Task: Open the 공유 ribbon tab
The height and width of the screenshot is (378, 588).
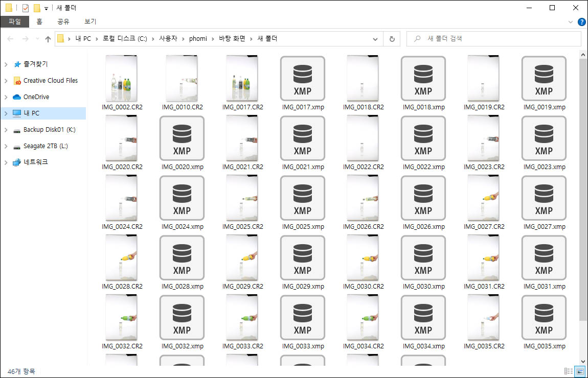Action: coord(63,22)
